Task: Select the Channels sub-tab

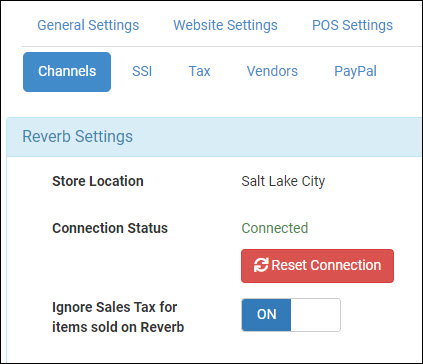Action: 67,72
